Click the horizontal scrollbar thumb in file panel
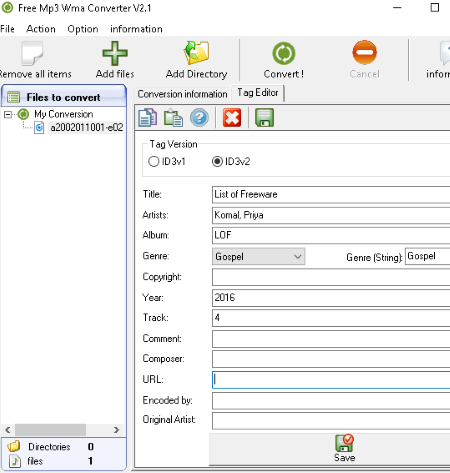The width and height of the screenshot is (450, 473). click(50, 430)
